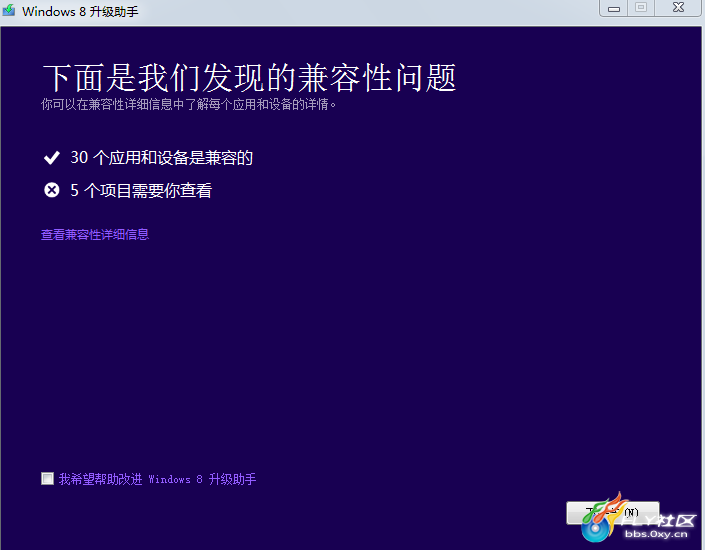Click the window title Windows 8 升级助手
Image resolution: width=705 pixels, height=550 pixels.
(80, 11)
